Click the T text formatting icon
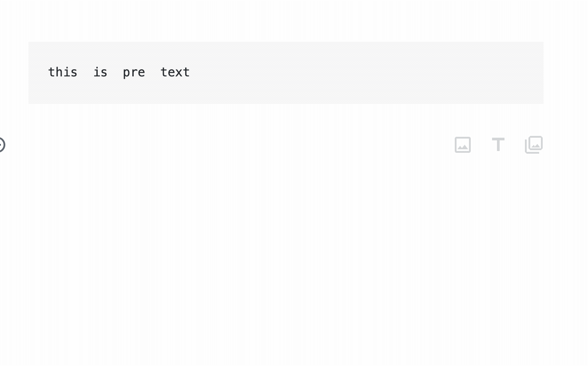 click(x=498, y=145)
